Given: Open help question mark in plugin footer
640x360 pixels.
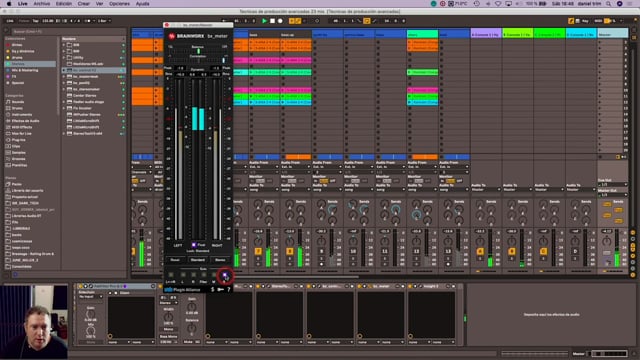Looking at the screenshot, I should [229, 289].
